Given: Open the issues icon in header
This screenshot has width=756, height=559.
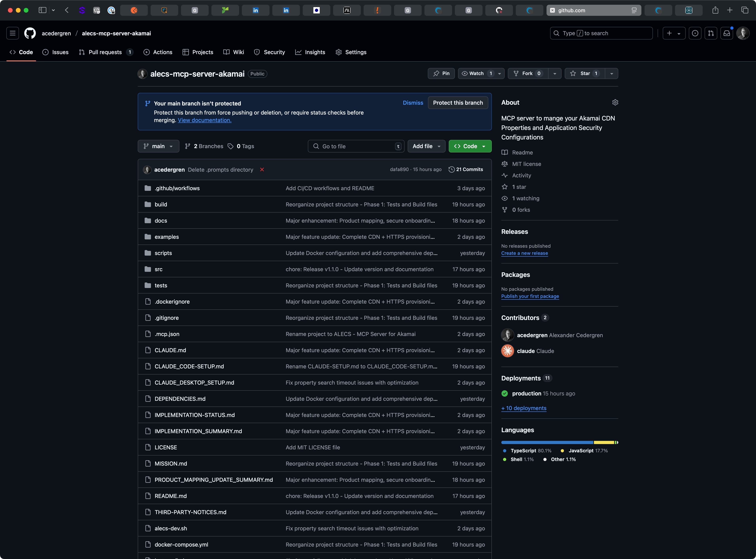Looking at the screenshot, I should [x=695, y=33].
